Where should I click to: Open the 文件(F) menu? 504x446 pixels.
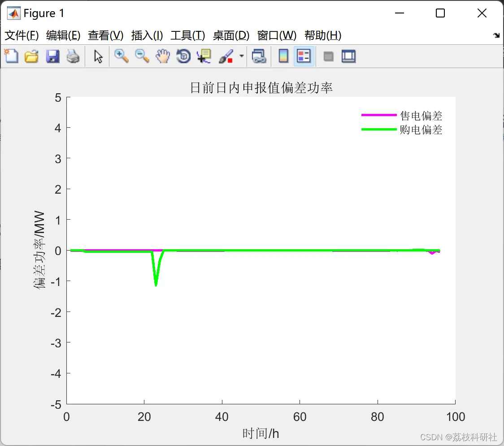click(x=22, y=35)
